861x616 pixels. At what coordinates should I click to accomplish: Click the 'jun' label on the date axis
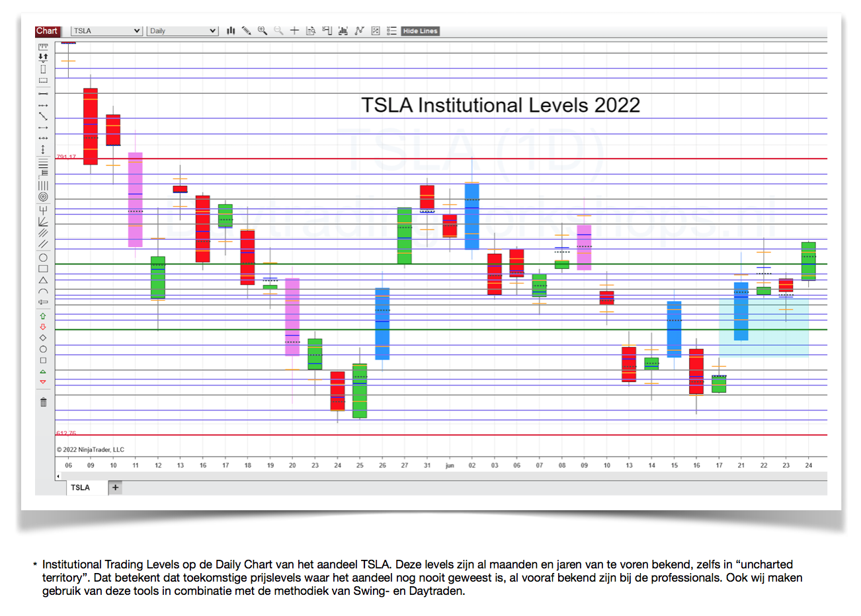click(450, 465)
